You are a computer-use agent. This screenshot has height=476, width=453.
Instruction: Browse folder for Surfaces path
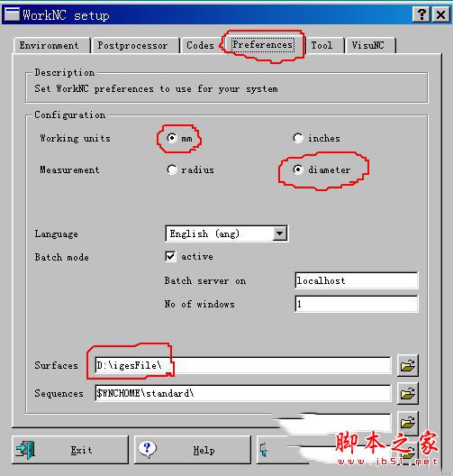click(x=408, y=365)
